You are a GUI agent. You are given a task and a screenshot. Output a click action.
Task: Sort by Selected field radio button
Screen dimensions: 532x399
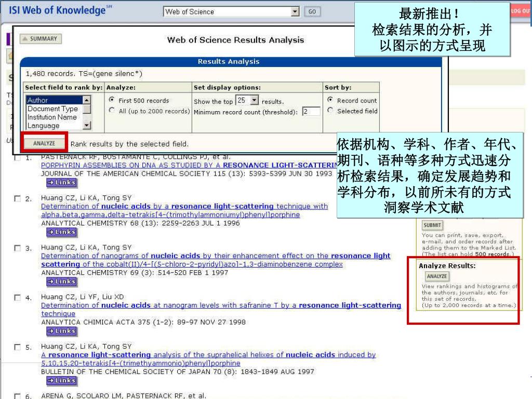[x=330, y=111]
